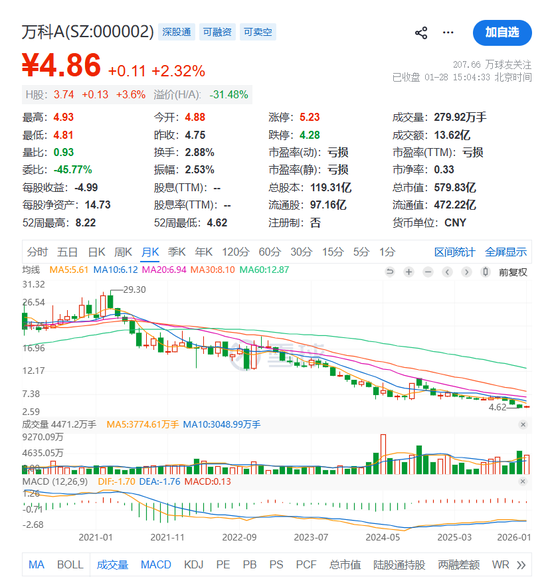550x583 pixels.
Task: Show the 30分 minute chart
Action: point(301,252)
